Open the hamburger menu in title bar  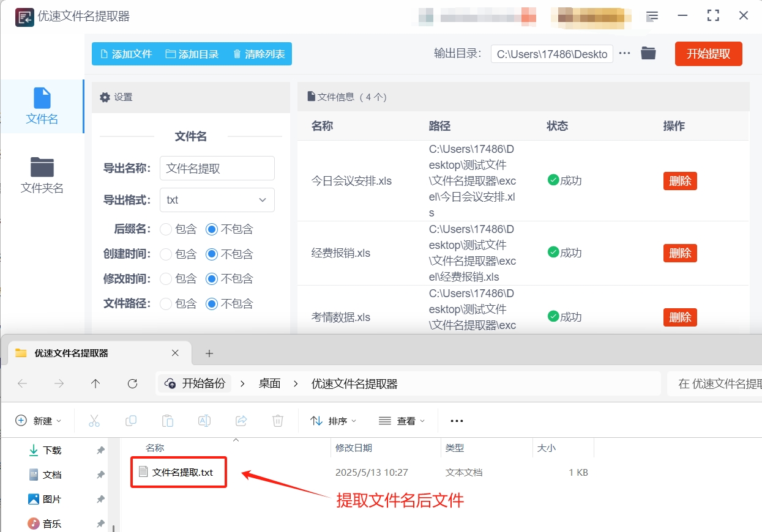pos(652,16)
